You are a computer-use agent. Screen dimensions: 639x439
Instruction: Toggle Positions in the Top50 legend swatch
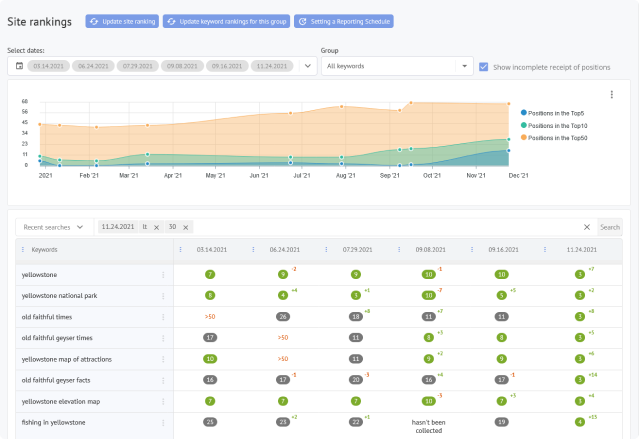pos(522,137)
